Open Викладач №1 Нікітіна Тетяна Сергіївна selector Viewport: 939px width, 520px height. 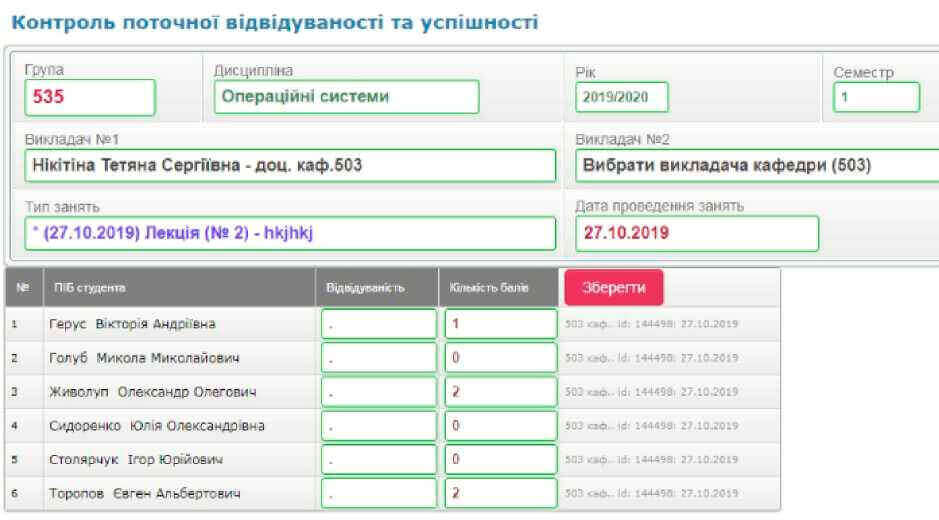[x=290, y=165]
